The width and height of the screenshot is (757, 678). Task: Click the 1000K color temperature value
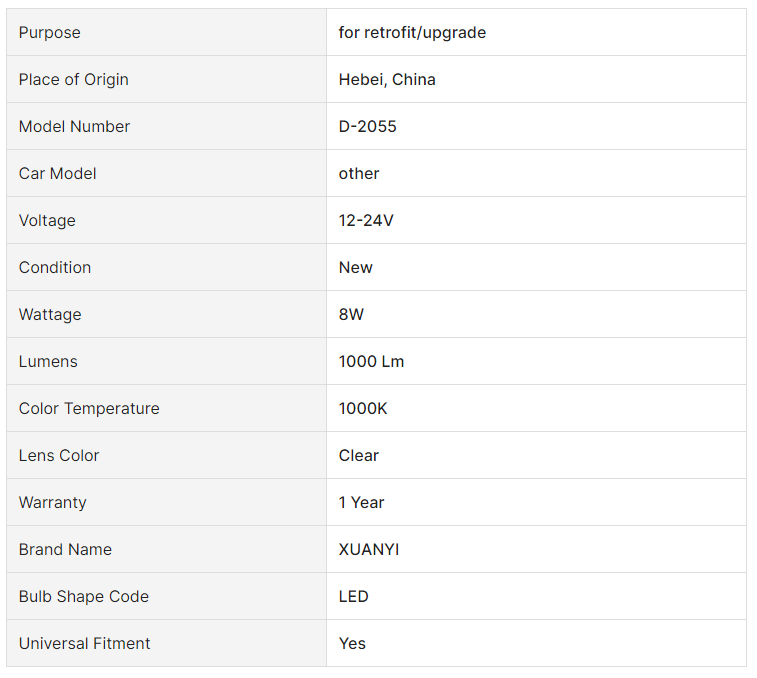tap(363, 408)
